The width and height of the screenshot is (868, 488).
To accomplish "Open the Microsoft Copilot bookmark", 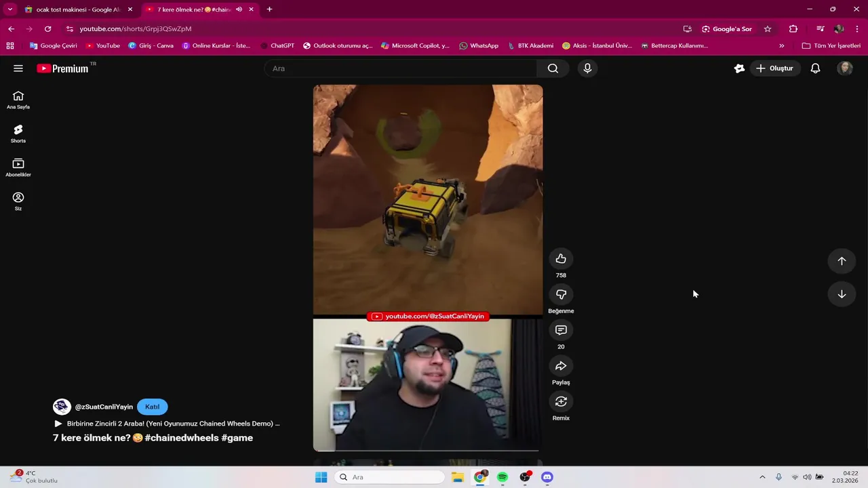I will point(415,45).
